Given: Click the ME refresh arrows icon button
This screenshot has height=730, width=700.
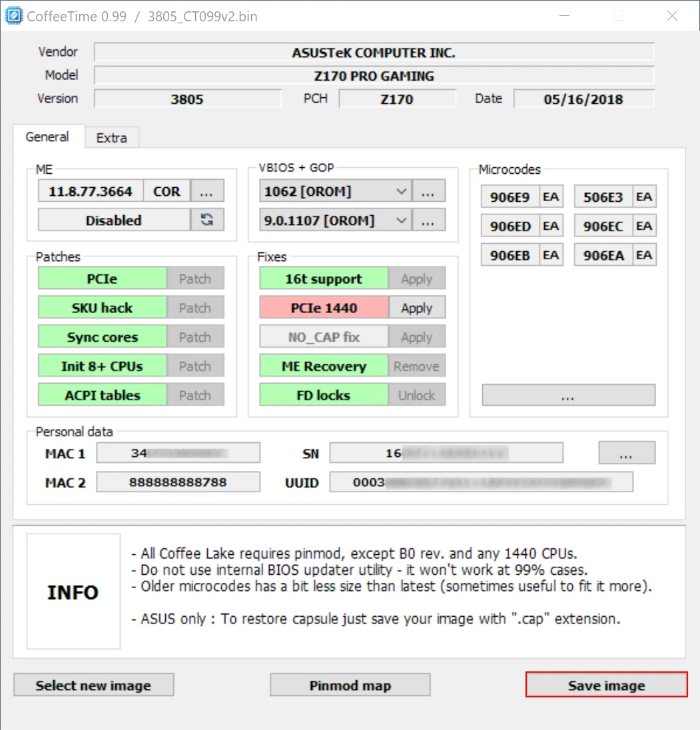Looking at the screenshot, I should tap(207, 220).
